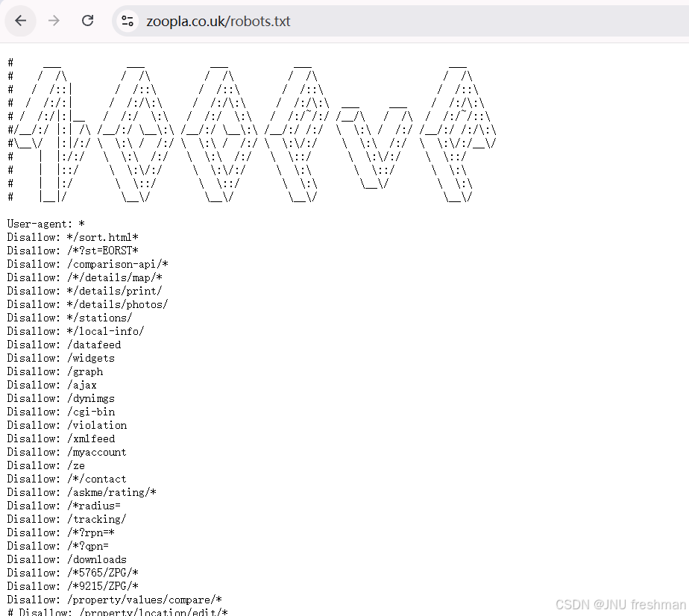
Task: Click the 'Disallow: */sort.html*' line
Action: [73, 238]
